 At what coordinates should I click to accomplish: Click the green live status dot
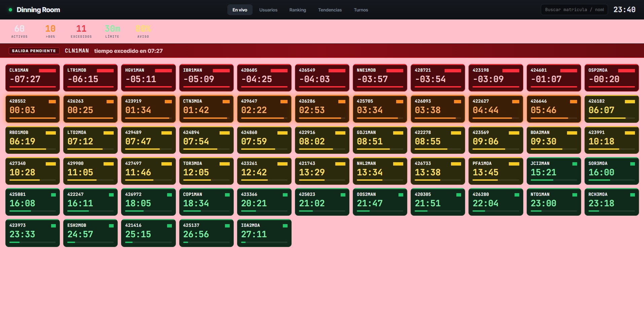[10, 10]
